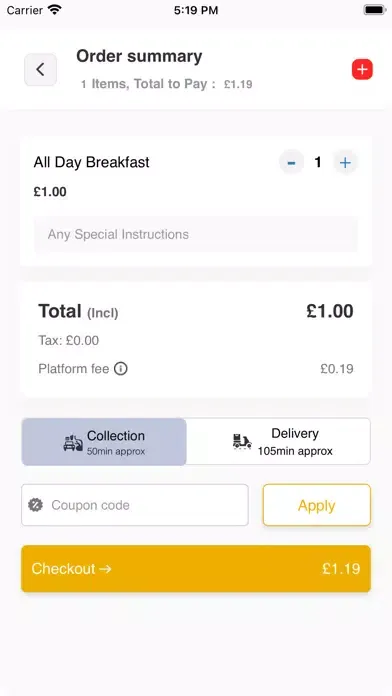Switch to Delivery 105min option
The height and width of the screenshot is (696, 392).
pyautogui.click(x=278, y=442)
